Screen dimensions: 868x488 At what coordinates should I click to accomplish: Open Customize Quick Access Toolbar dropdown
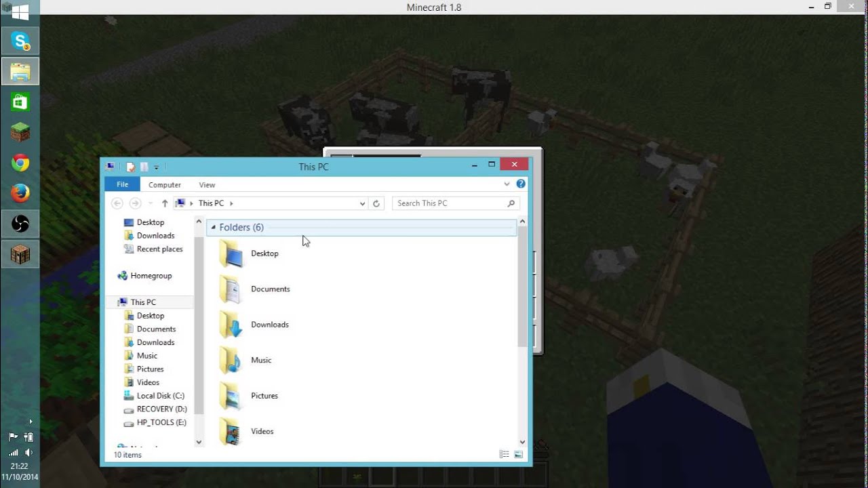point(157,167)
